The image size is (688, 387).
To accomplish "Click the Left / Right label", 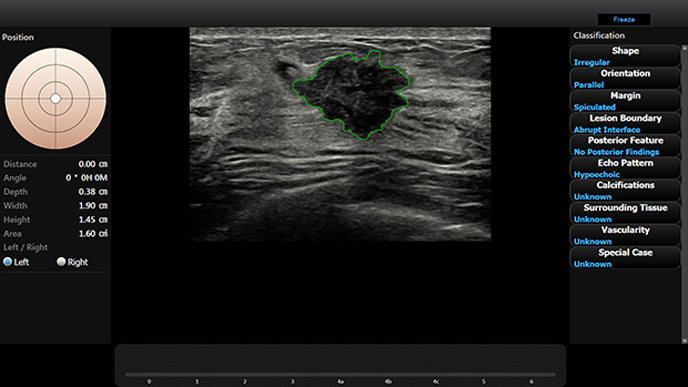I will (25, 247).
